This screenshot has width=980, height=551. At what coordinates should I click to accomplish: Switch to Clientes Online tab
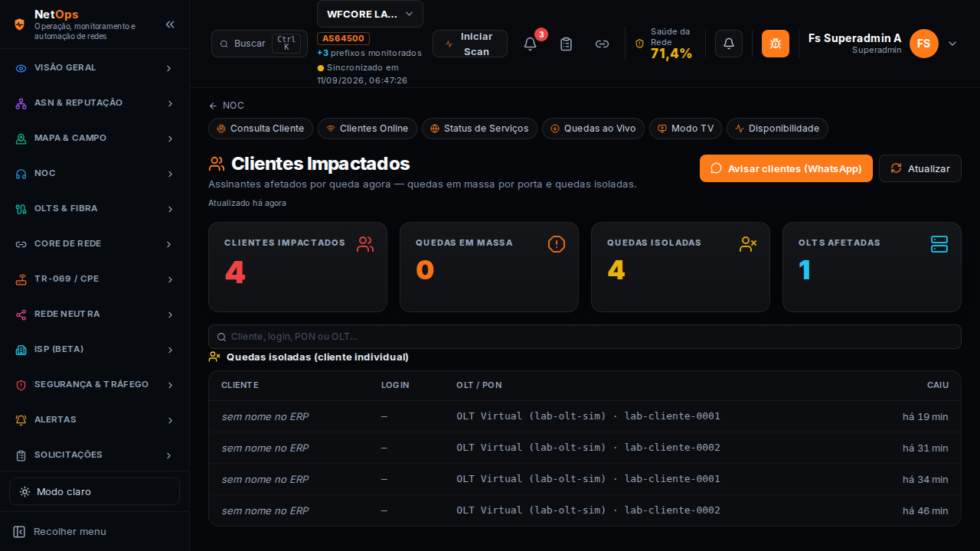coord(367,129)
